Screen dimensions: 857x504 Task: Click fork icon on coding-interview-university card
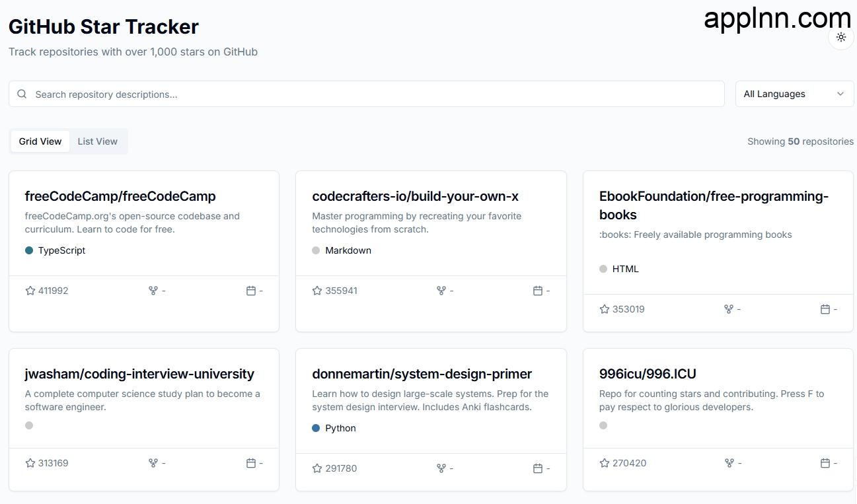click(x=153, y=463)
